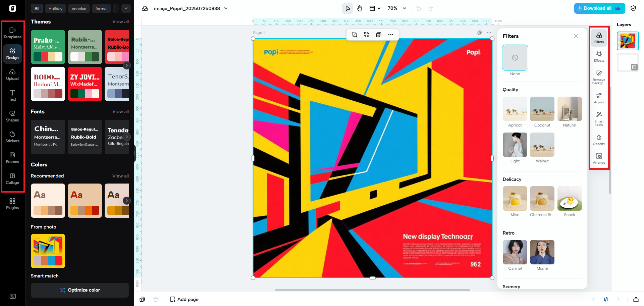The width and height of the screenshot is (644, 306).
Task: Apply the From photo color palette
Action: click(x=48, y=251)
